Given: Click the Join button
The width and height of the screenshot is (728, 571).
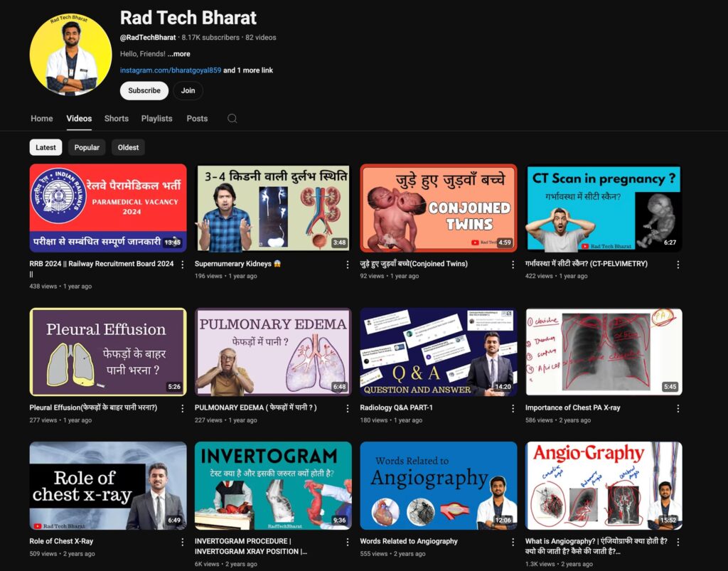Looking at the screenshot, I should [x=188, y=90].
